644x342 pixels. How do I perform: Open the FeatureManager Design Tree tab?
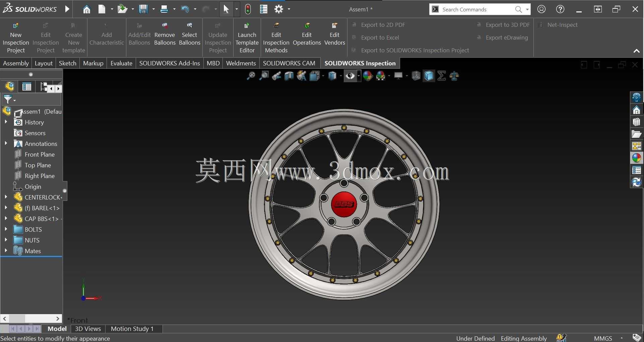point(10,87)
